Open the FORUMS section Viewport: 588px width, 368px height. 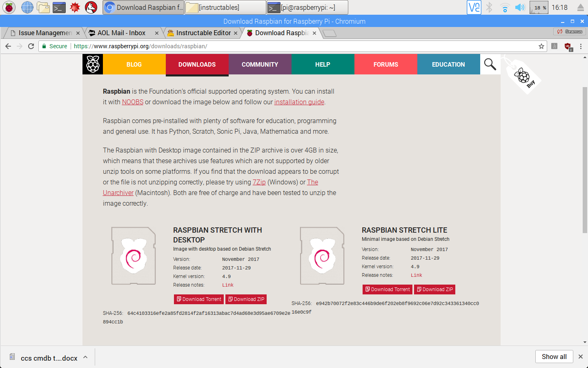tap(385, 64)
